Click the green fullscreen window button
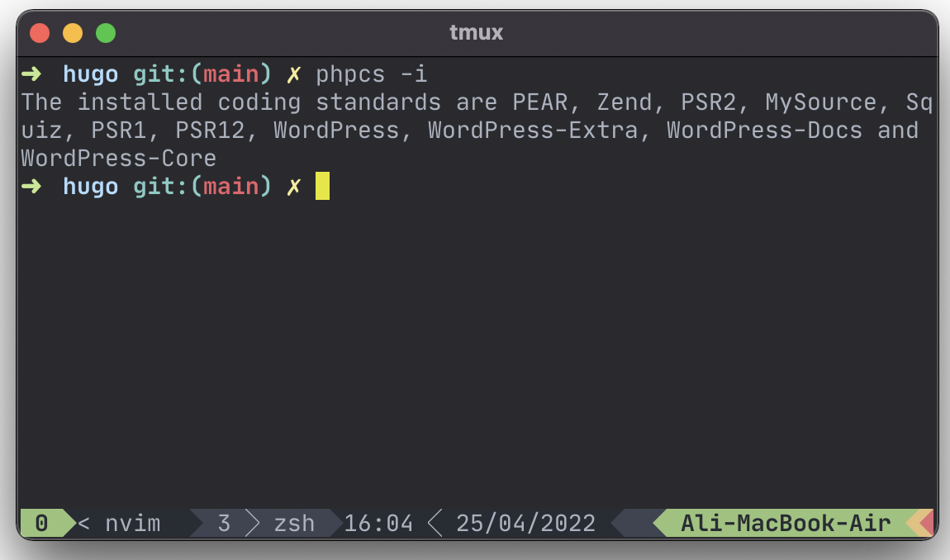Screen dimensions: 950x560 pos(106,33)
